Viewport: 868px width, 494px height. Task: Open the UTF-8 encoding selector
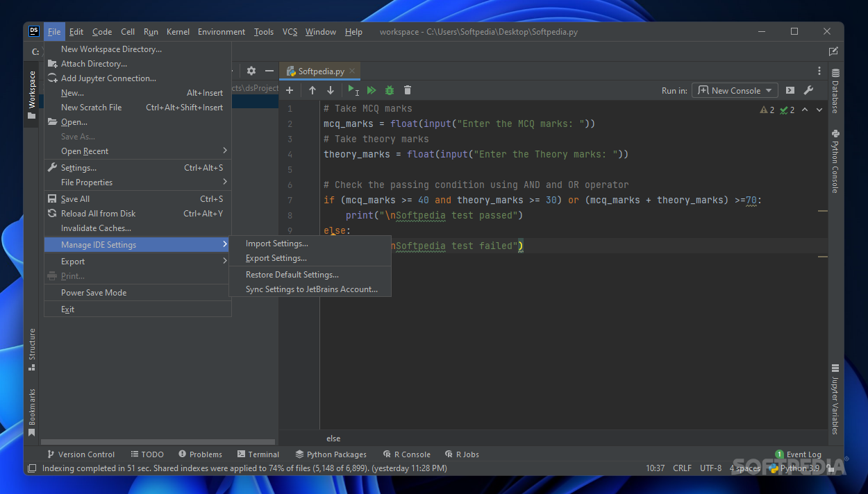click(x=710, y=468)
